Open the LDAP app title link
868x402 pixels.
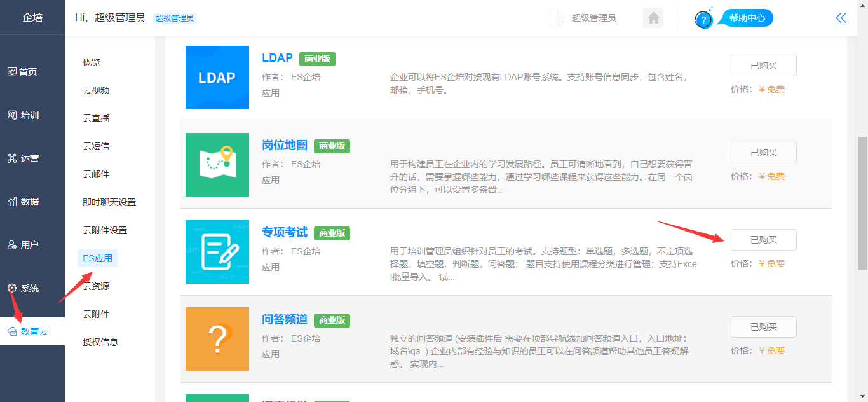coord(277,58)
